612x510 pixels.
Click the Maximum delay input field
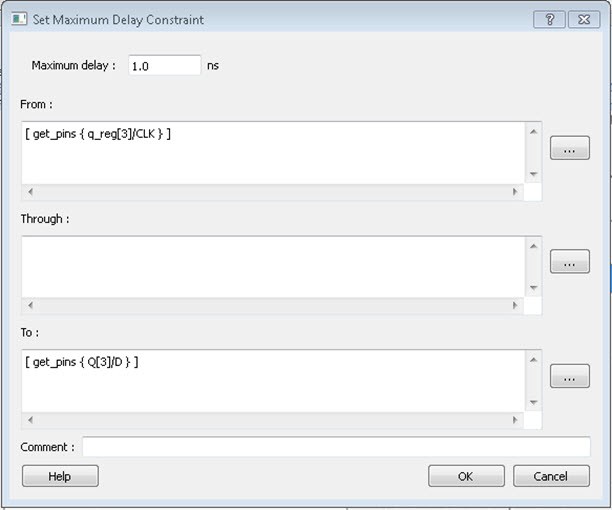[x=163, y=65]
